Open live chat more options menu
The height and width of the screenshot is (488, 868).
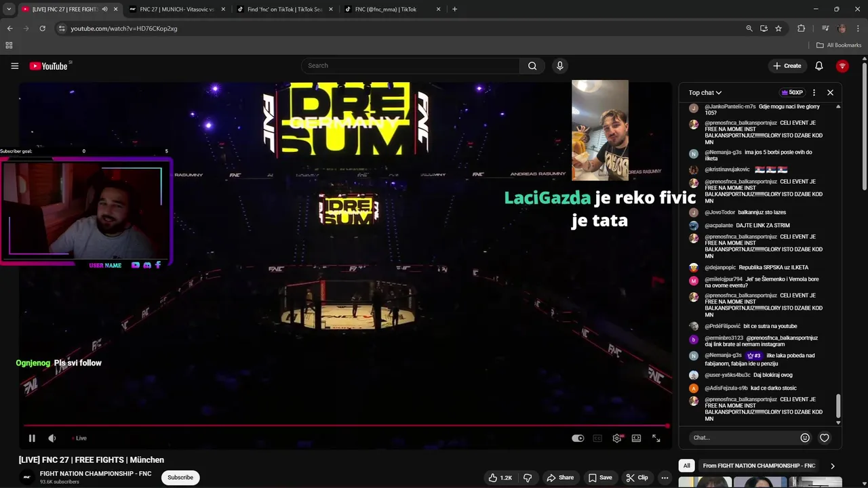(x=814, y=92)
